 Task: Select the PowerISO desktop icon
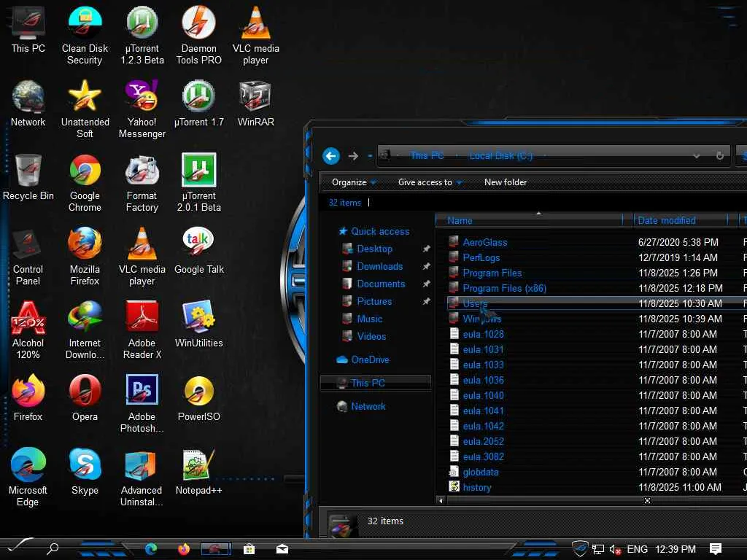click(198, 398)
